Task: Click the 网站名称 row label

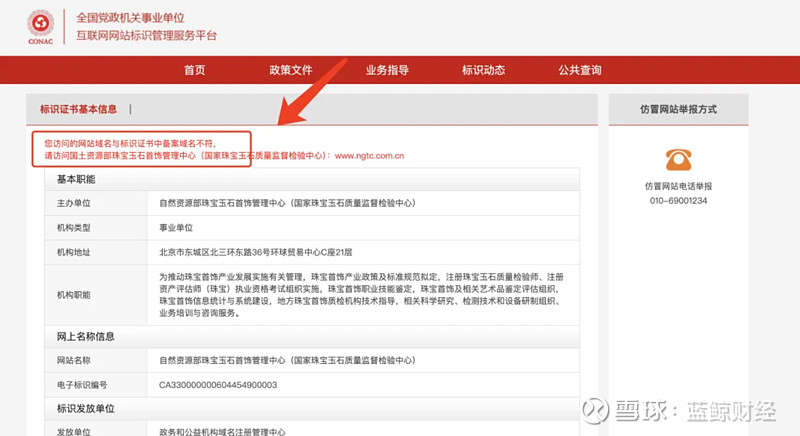Action: (x=73, y=360)
